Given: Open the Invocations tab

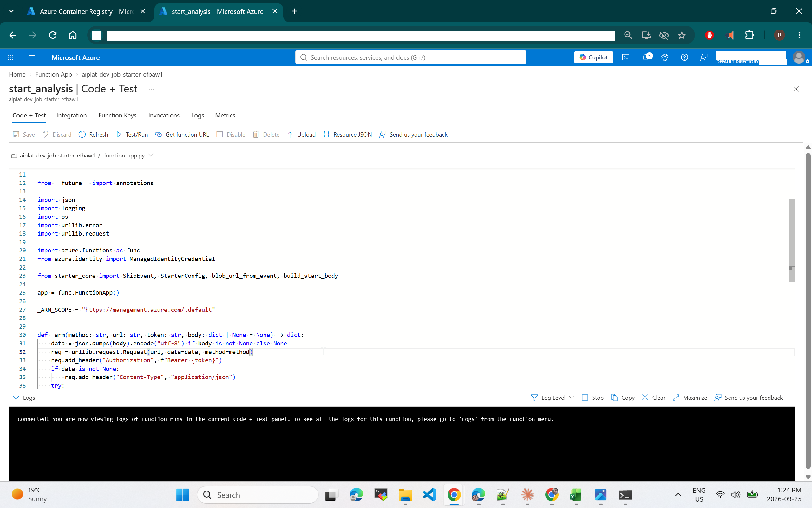Looking at the screenshot, I should 164,115.
